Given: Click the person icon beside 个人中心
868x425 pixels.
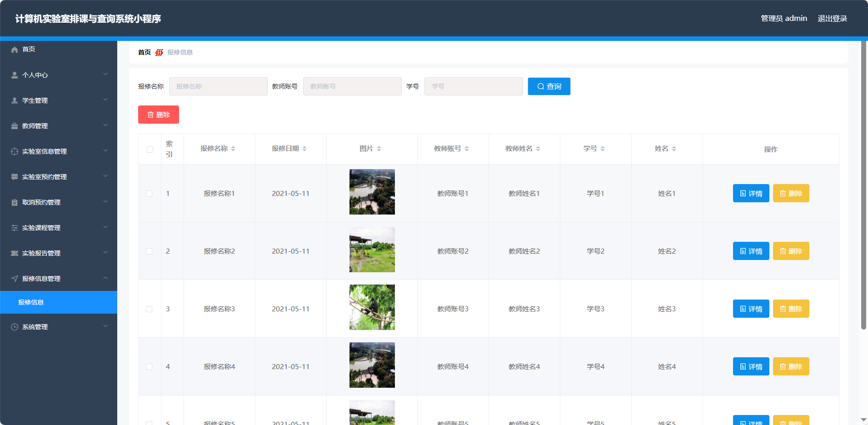Looking at the screenshot, I should pyautogui.click(x=15, y=75).
